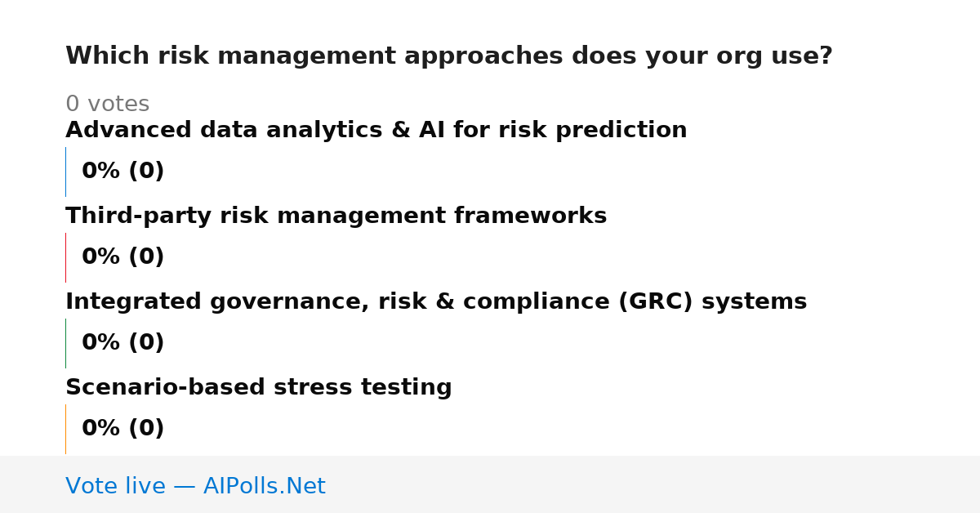Select 'Third-party risk management frameworks' option

coord(336,216)
